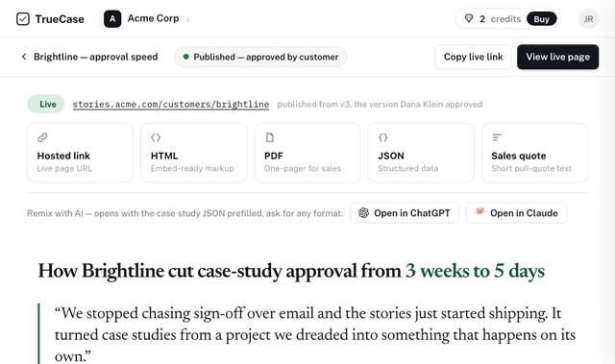Click the Acme Corp 'A' avatar icon
The width and height of the screenshot is (615, 364).
point(112,19)
